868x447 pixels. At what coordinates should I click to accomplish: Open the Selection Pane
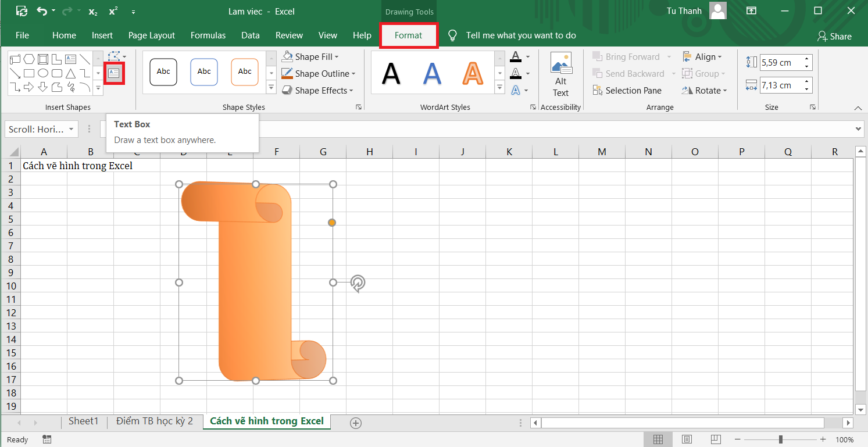(627, 91)
